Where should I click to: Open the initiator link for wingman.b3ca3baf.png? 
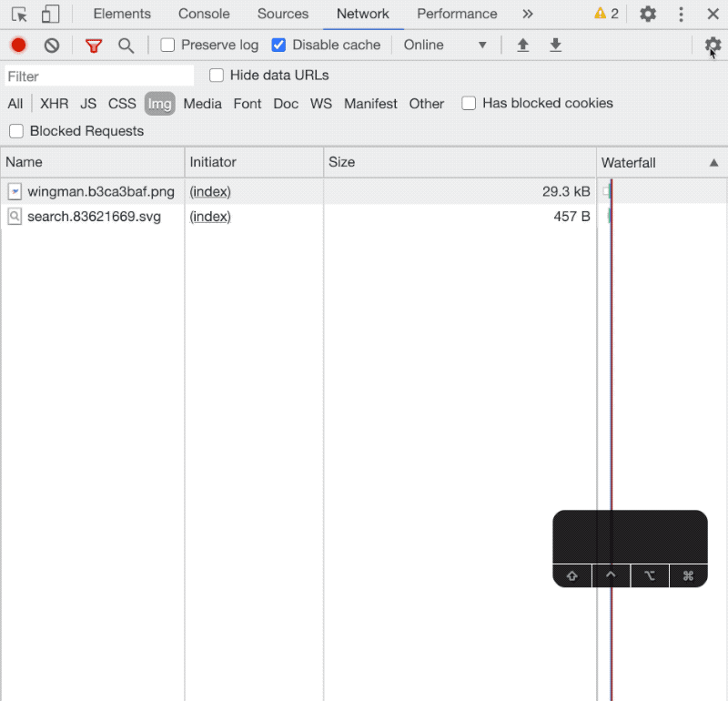click(210, 191)
